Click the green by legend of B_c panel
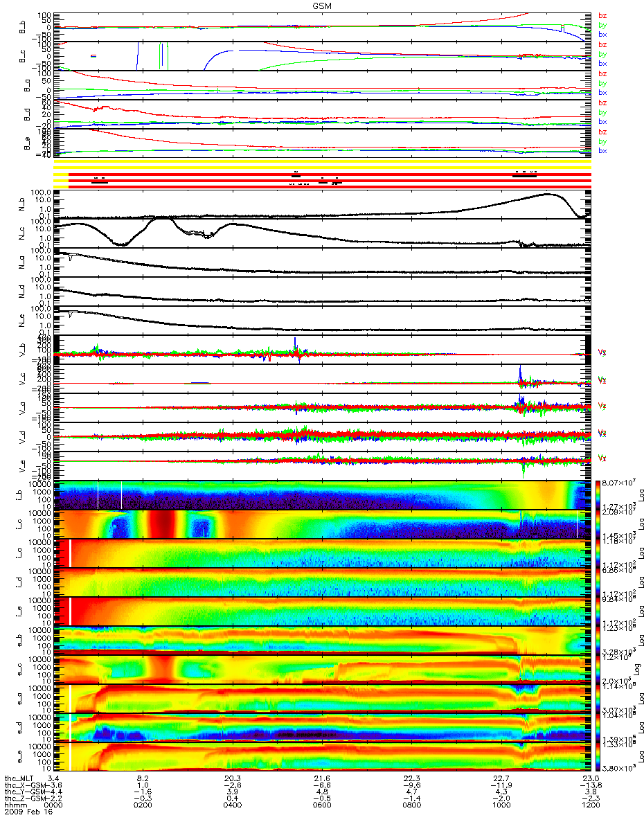Image resolution: width=644 pixels, height=831 pixels. click(x=602, y=54)
